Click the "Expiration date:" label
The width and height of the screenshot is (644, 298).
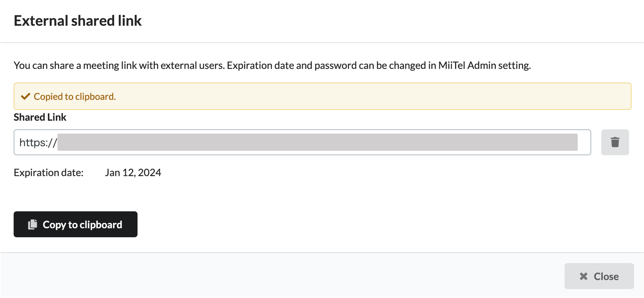coord(49,173)
